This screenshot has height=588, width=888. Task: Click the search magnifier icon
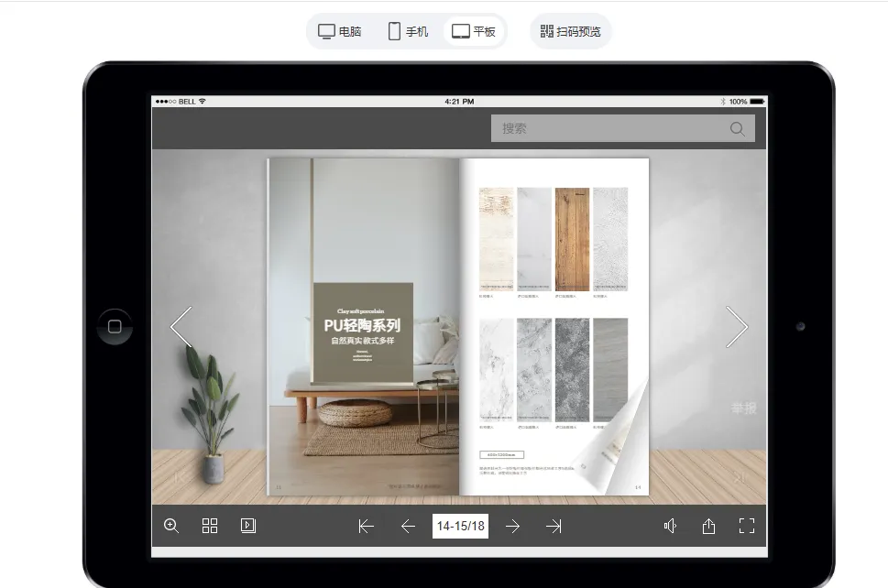(738, 128)
